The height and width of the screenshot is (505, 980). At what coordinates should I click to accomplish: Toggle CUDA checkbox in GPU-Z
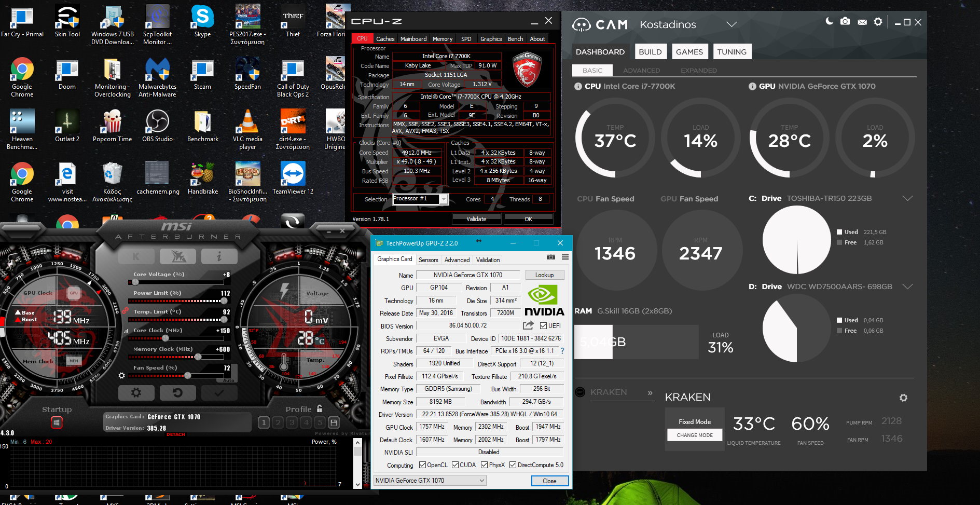coord(455,465)
